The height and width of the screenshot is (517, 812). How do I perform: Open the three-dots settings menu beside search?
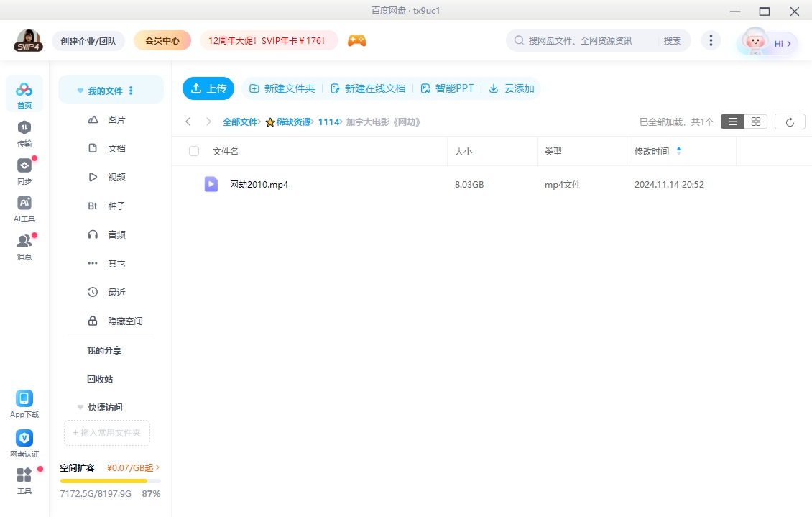(711, 40)
